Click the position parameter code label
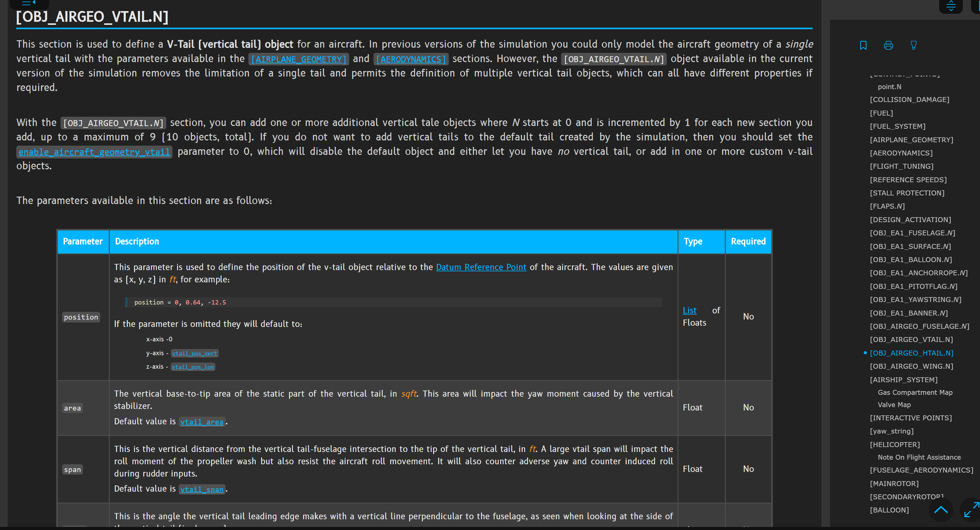The width and height of the screenshot is (980, 530). click(x=81, y=317)
